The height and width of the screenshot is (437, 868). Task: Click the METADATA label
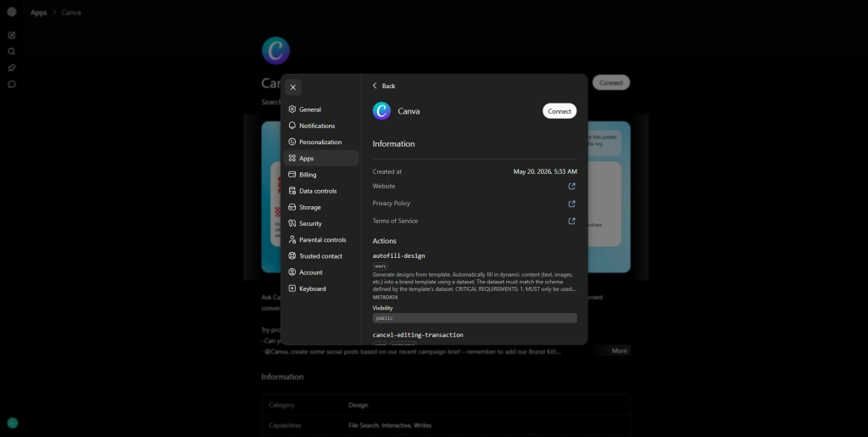pyautogui.click(x=385, y=298)
